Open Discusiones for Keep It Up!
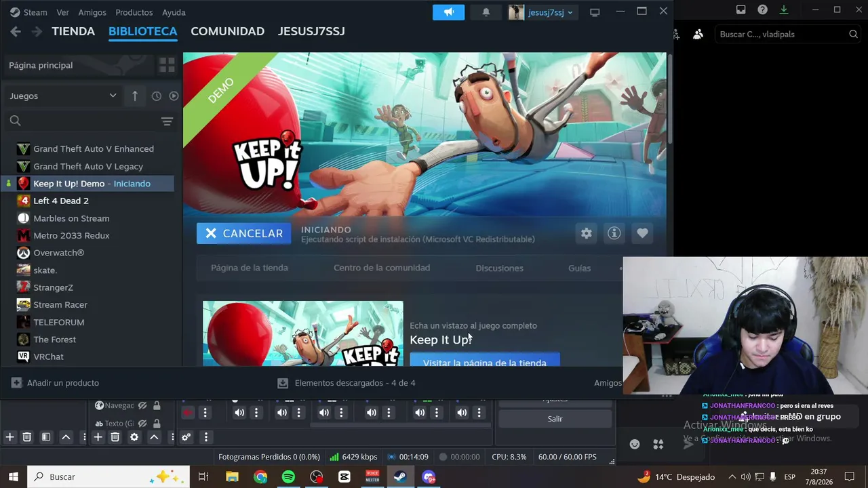 (x=499, y=268)
